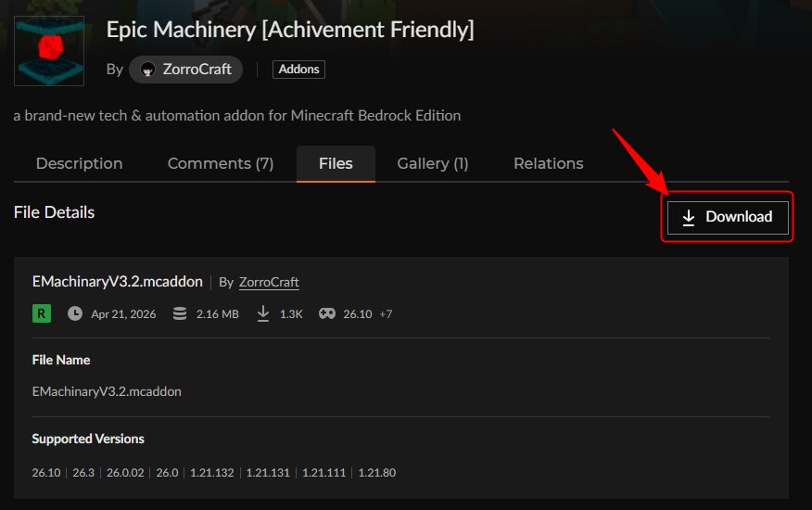Viewport: 812px width, 510px height.
Task: Open the Gallery (1) tab
Action: [x=432, y=163]
